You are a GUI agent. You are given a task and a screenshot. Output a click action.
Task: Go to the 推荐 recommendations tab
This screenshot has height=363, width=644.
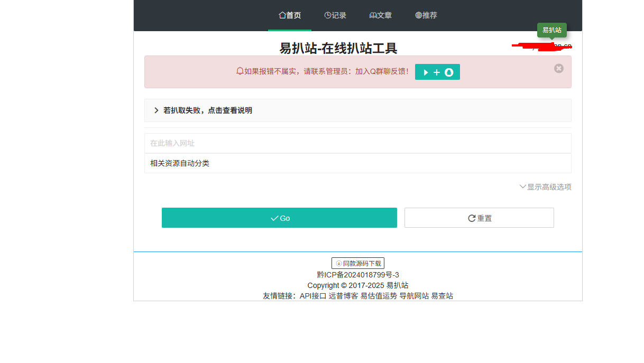point(426,15)
